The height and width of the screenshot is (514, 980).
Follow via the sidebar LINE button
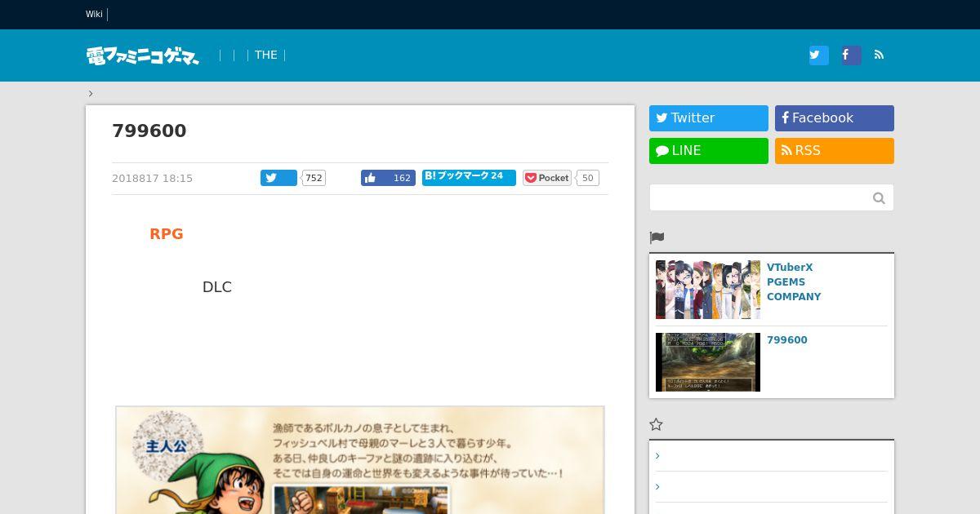pyautogui.click(x=709, y=151)
